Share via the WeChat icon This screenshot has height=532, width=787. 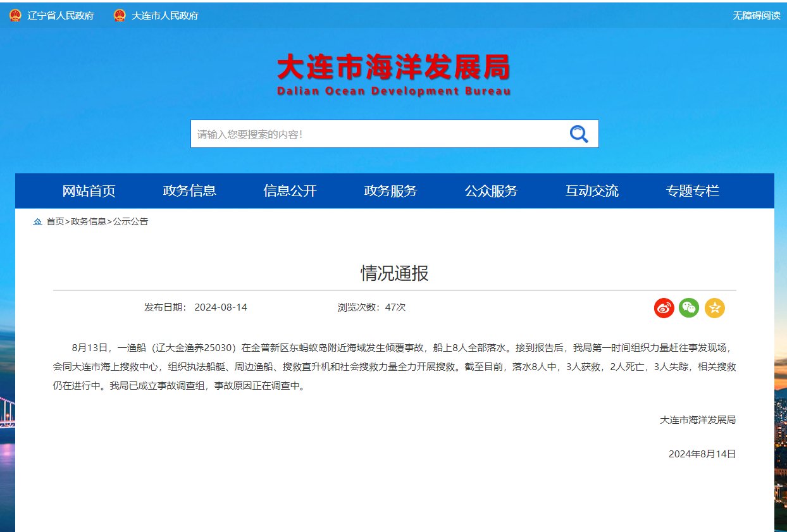(x=689, y=308)
